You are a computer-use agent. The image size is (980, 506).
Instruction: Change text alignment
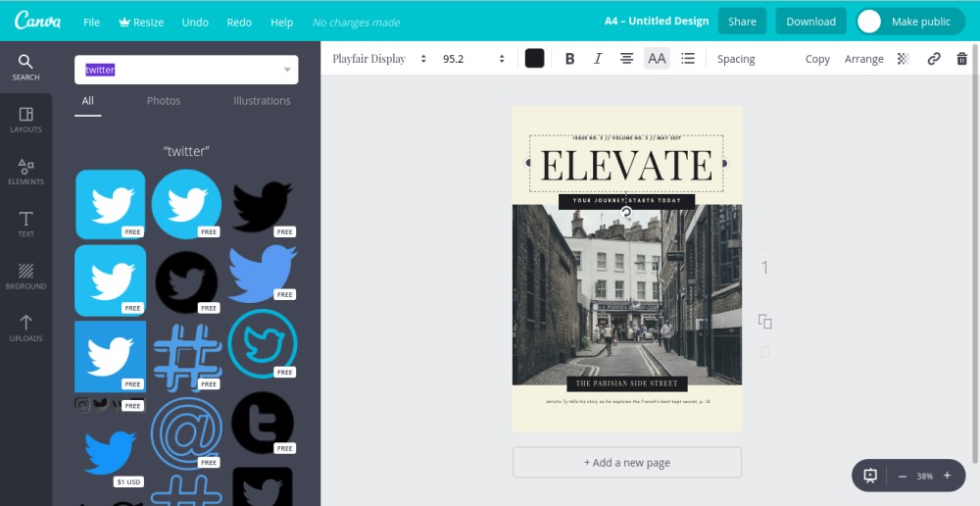click(x=626, y=59)
